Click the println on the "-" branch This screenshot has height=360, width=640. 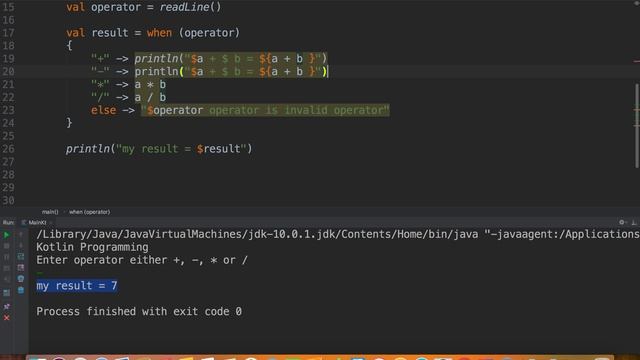pos(156,71)
